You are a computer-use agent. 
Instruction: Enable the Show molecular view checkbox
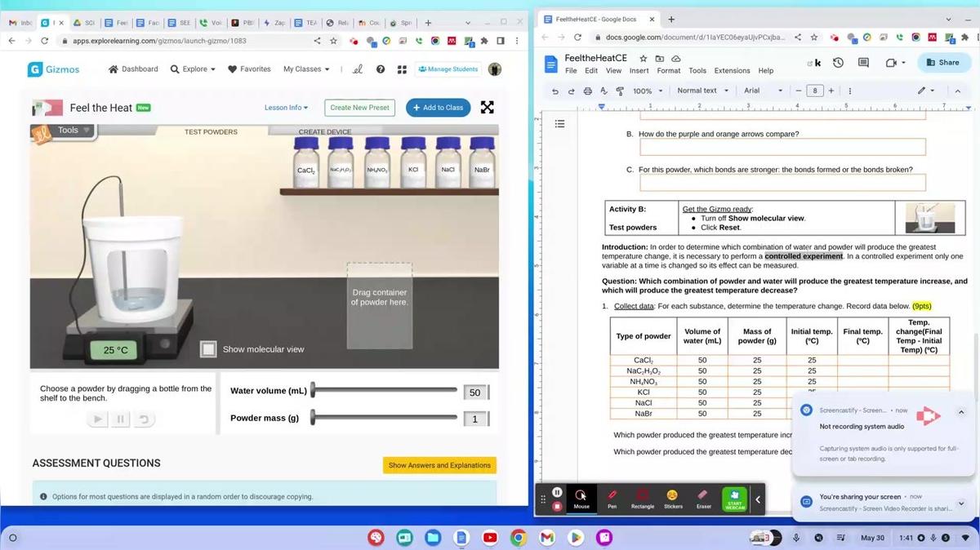pos(209,349)
